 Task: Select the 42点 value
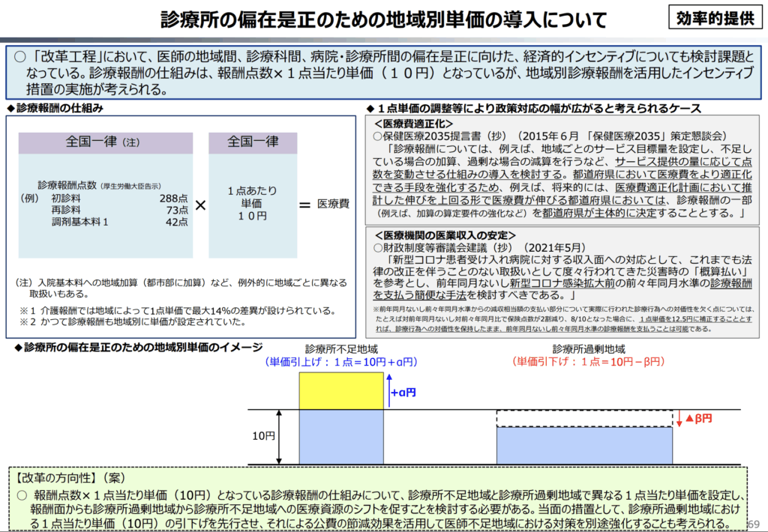pos(177,222)
